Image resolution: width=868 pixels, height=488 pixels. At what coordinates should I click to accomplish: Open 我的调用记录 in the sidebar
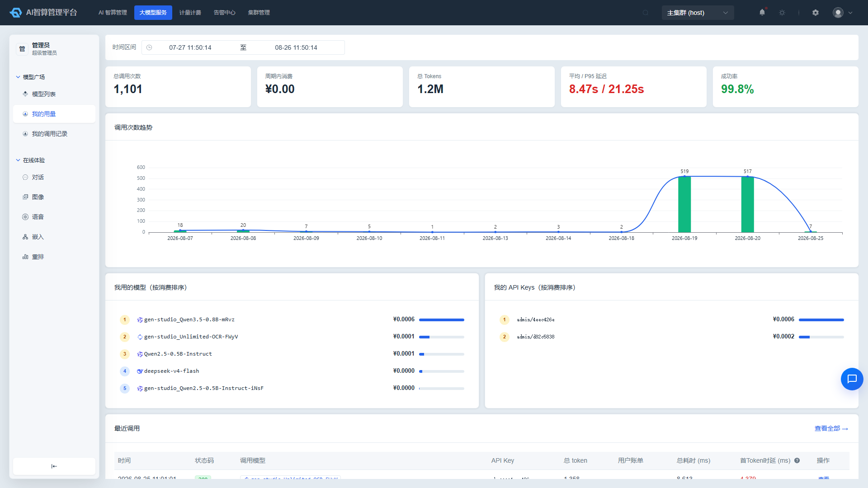tap(54, 134)
